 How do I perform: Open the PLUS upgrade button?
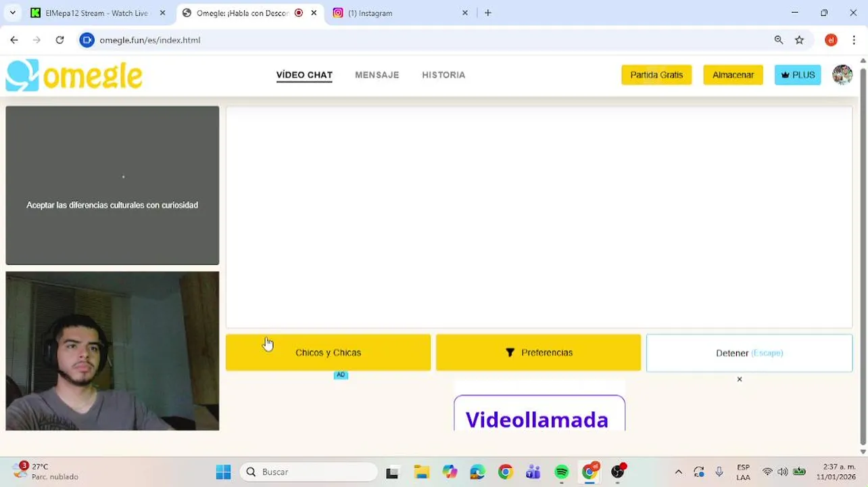798,75
